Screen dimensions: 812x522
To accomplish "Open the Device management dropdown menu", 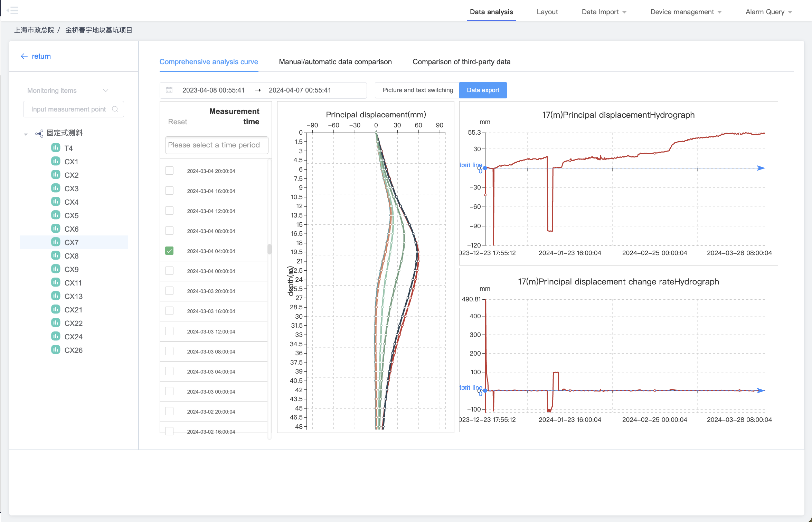I will pyautogui.click(x=686, y=12).
